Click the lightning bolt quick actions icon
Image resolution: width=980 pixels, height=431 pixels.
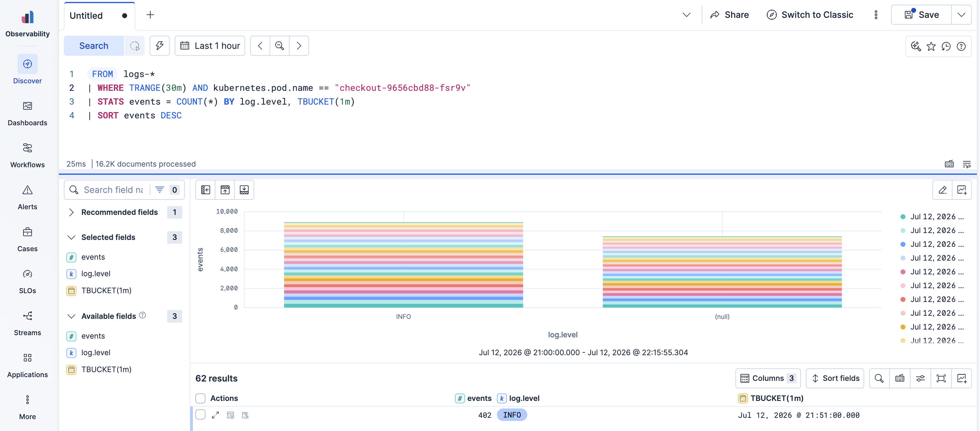click(x=160, y=46)
